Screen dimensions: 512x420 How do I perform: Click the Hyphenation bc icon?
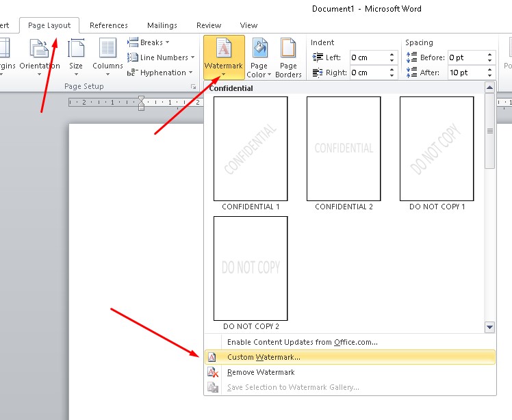133,73
